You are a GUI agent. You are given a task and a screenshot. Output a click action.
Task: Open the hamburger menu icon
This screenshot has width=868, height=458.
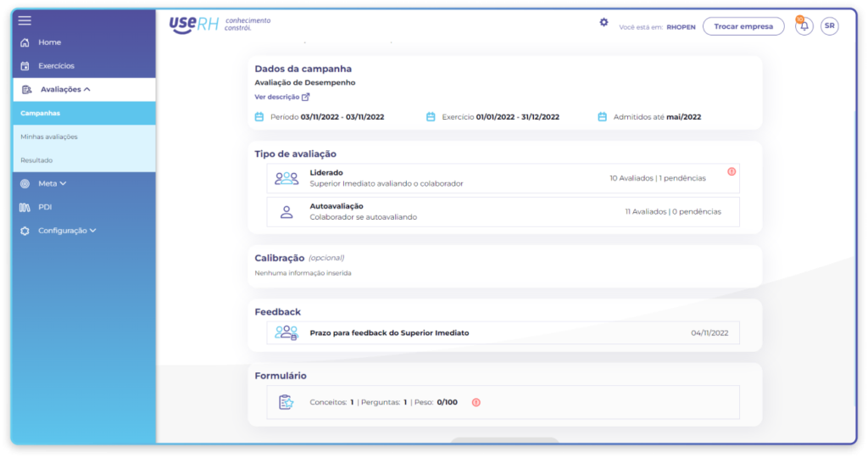25,21
